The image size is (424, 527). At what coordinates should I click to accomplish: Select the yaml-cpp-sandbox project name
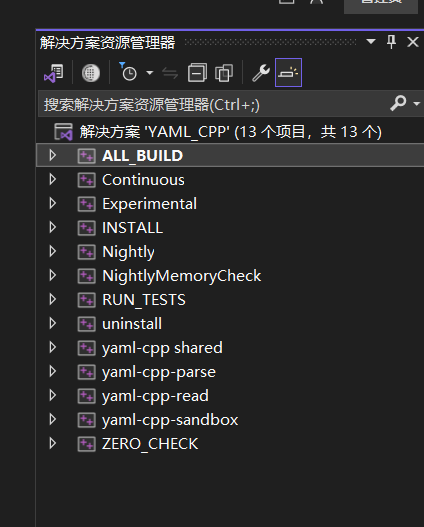click(170, 420)
